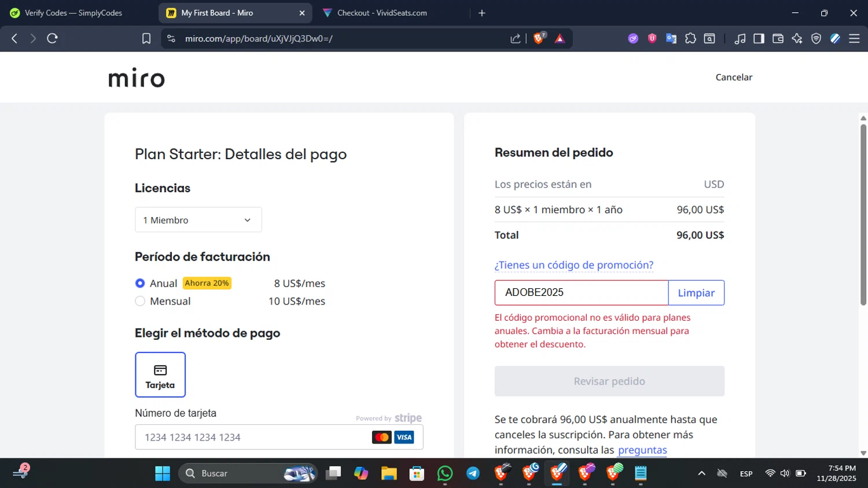Click the promo code field with ADOBE2025
This screenshot has width=868, height=488.
(582, 293)
